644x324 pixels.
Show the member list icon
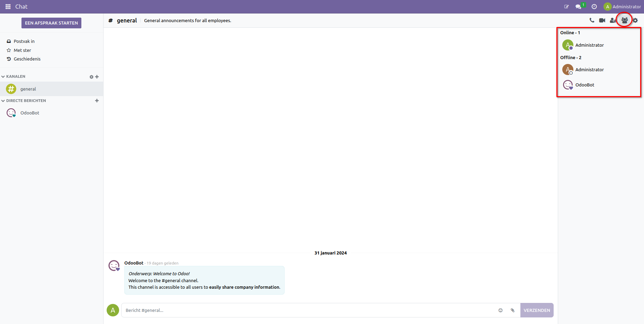pos(624,20)
